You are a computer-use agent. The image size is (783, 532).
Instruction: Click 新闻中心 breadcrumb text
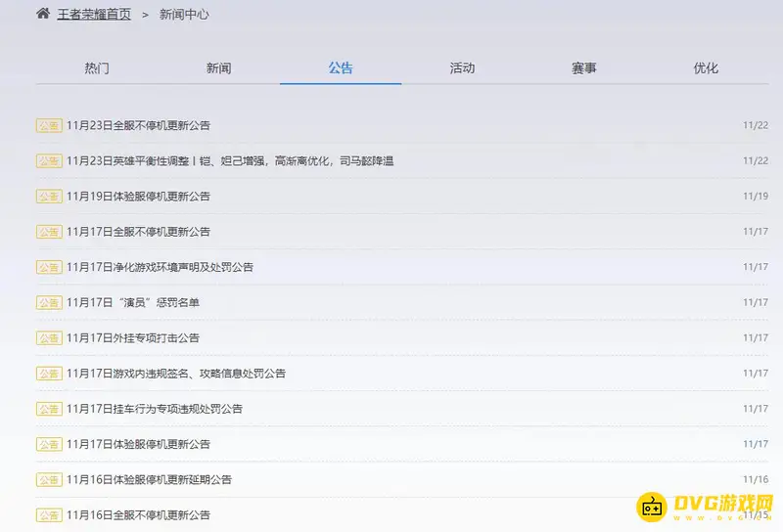[x=184, y=15]
